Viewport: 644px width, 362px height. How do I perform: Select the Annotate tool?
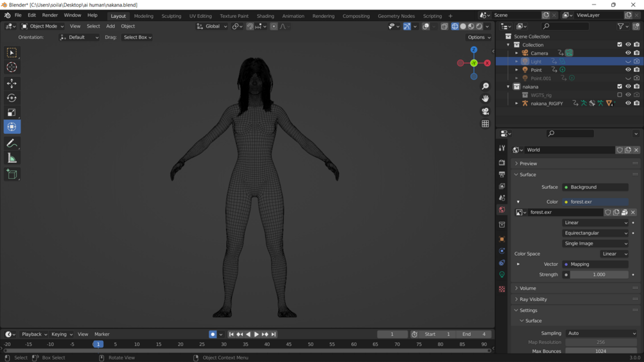(x=12, y=144)
